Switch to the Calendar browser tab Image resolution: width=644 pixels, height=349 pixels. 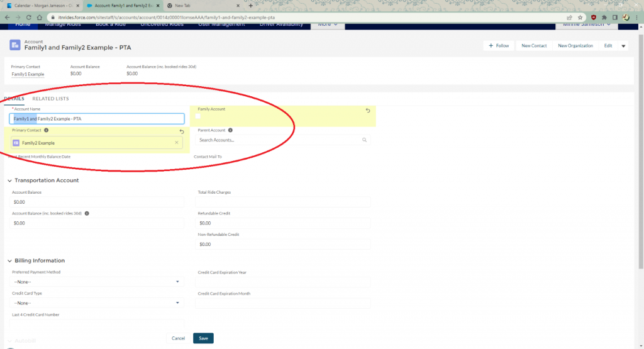click(x=41, y=5)
